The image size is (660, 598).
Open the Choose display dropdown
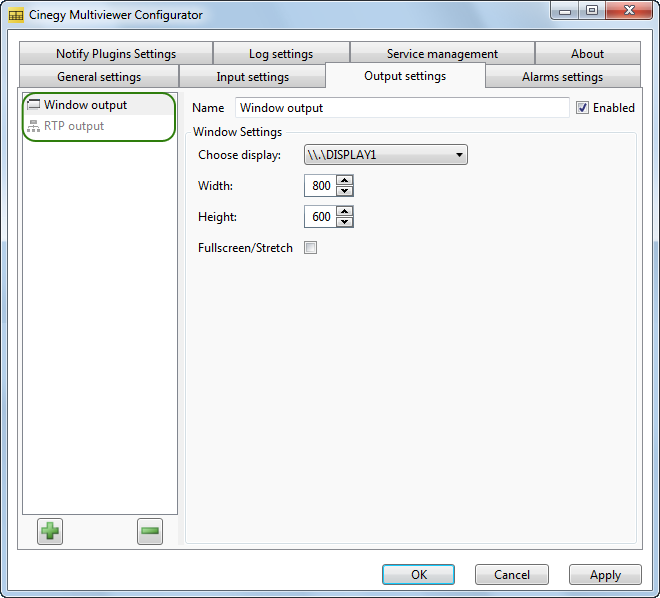pyautogui.click(x=386, y=155)
